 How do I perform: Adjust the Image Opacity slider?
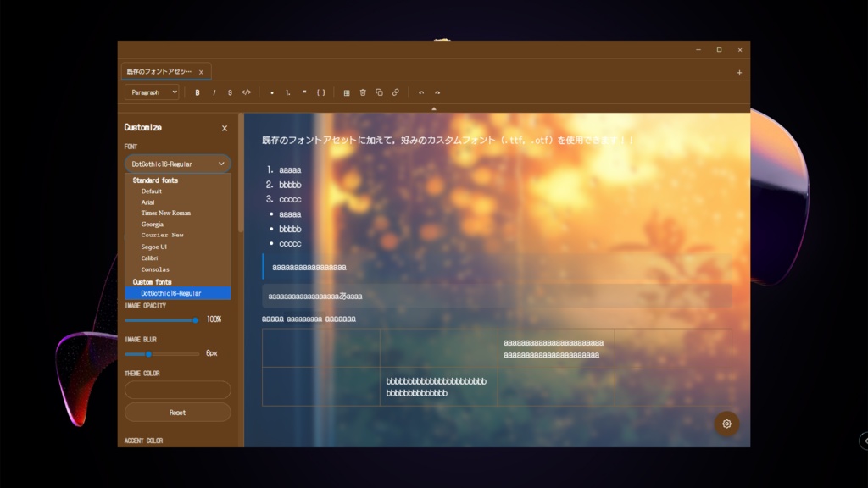pos(162,319)
